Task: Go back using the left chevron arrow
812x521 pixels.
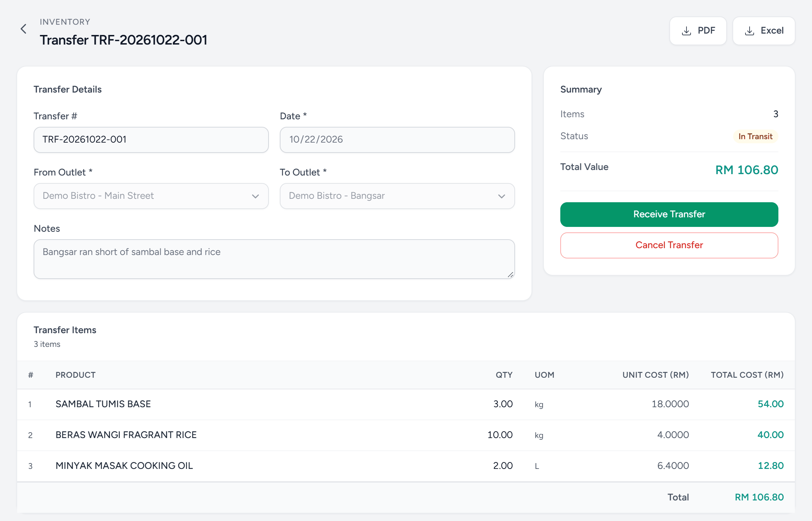Action: click(x=23, y=29)
